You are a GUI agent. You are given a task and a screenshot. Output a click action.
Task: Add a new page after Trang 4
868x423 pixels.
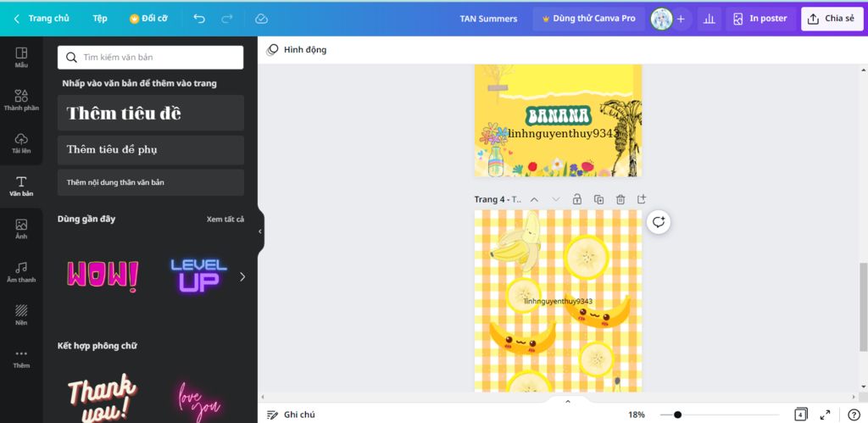(642, 199)
